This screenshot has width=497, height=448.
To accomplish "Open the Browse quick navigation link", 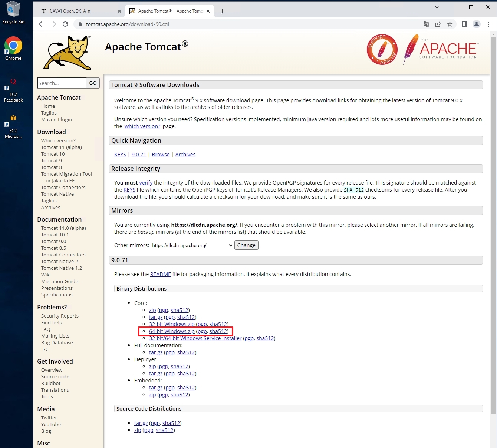I will click(161, 155).
